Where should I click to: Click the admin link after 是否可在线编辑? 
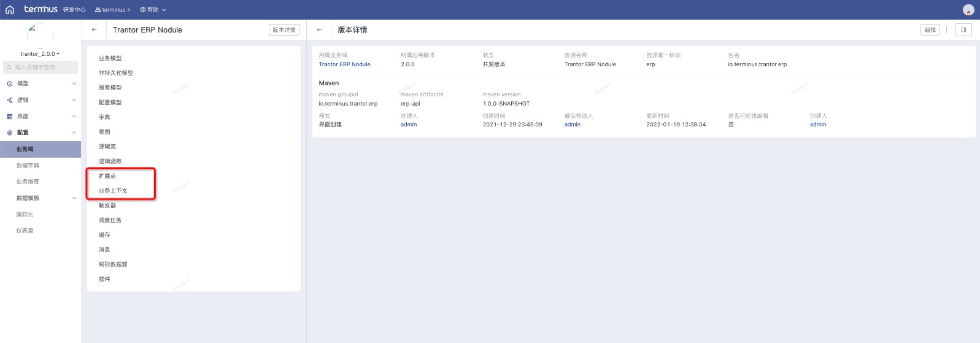coord(818,125)
